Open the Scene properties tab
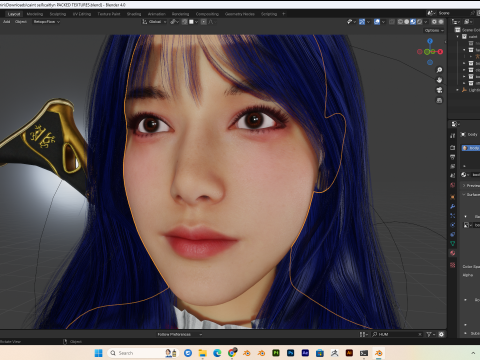The image size is (480, 360). [x=453, y=175]
